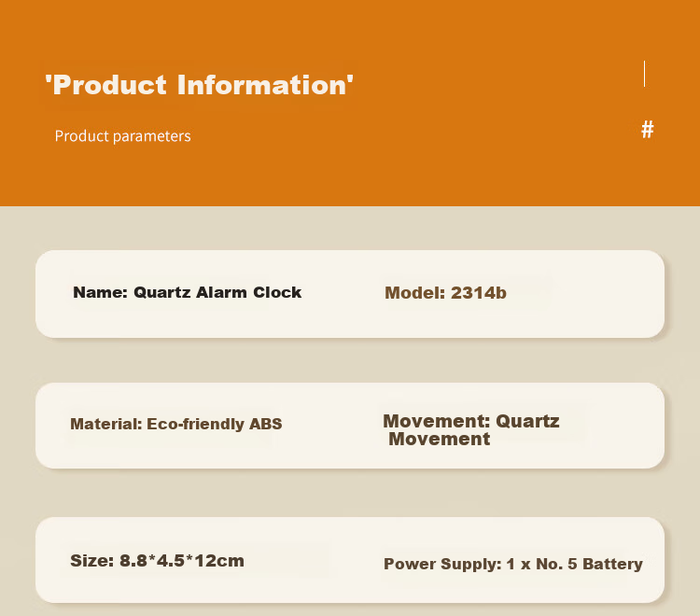Click the 'Name:' label

[x=101, y=292]
